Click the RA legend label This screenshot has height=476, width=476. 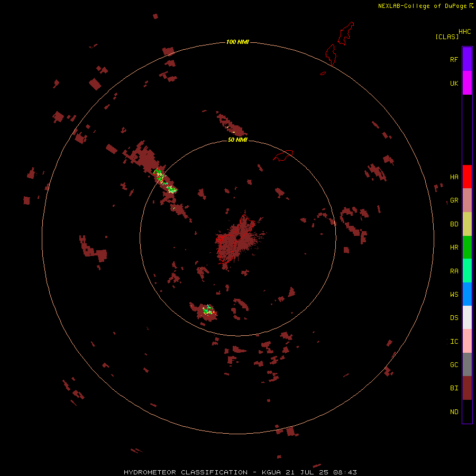(454, 271)
